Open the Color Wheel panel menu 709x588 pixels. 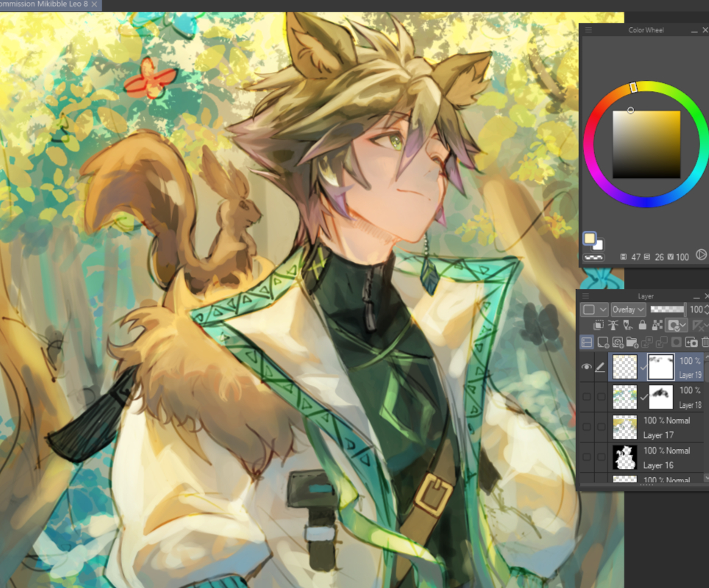pos(588,30)
